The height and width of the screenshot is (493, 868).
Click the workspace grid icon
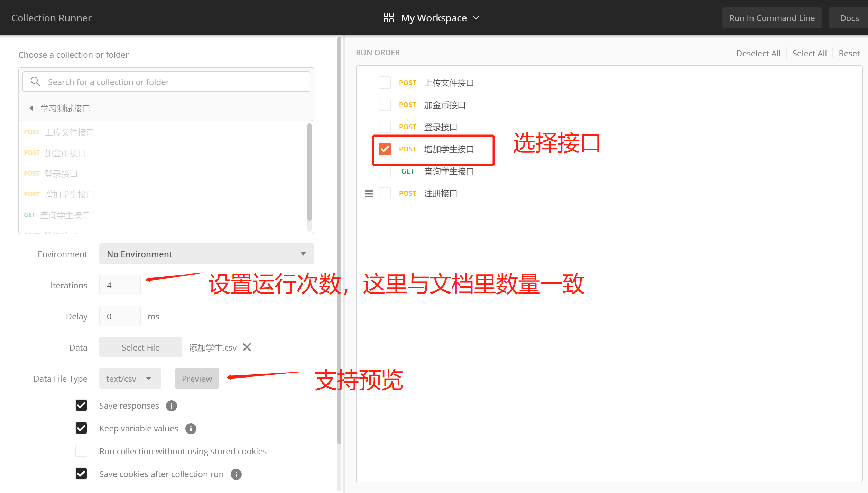coord(388,18)
